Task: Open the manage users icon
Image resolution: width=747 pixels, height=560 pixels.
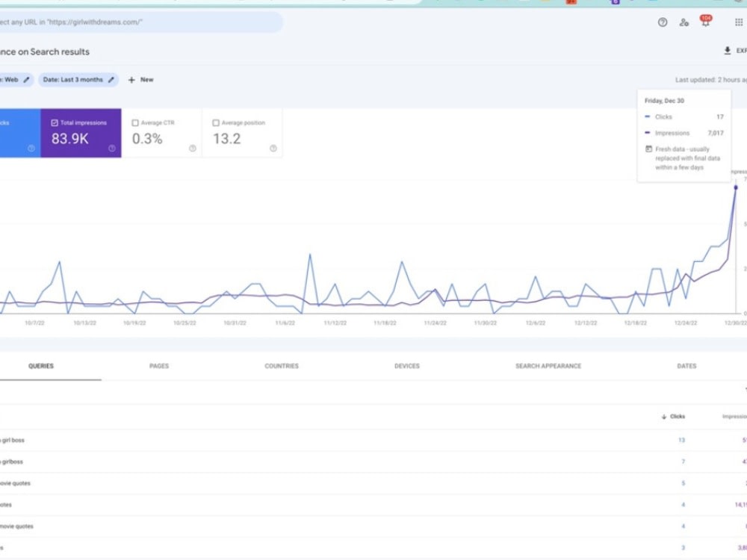Action: (x=684, y=22)
